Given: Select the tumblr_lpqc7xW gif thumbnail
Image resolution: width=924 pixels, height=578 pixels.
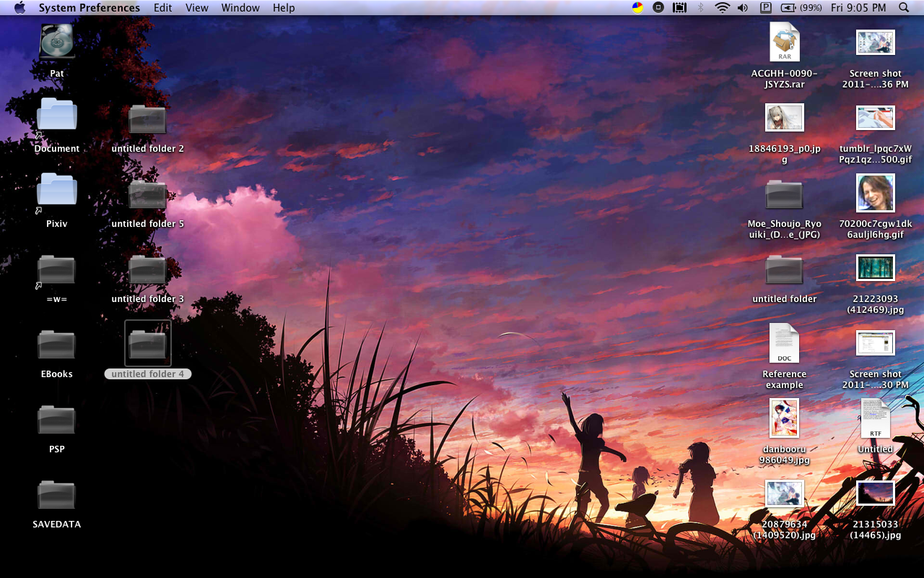Looking at the screenshot, I should pyautogui.click(x=876, y=118).
